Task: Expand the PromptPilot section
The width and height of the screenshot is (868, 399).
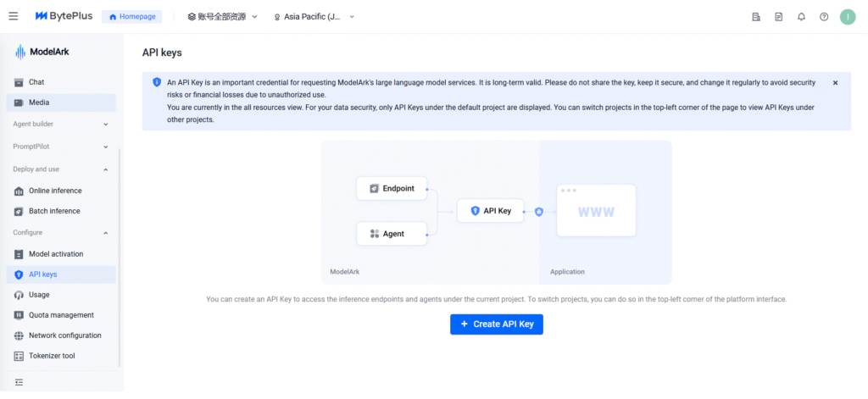Action: tap(59, 147)
